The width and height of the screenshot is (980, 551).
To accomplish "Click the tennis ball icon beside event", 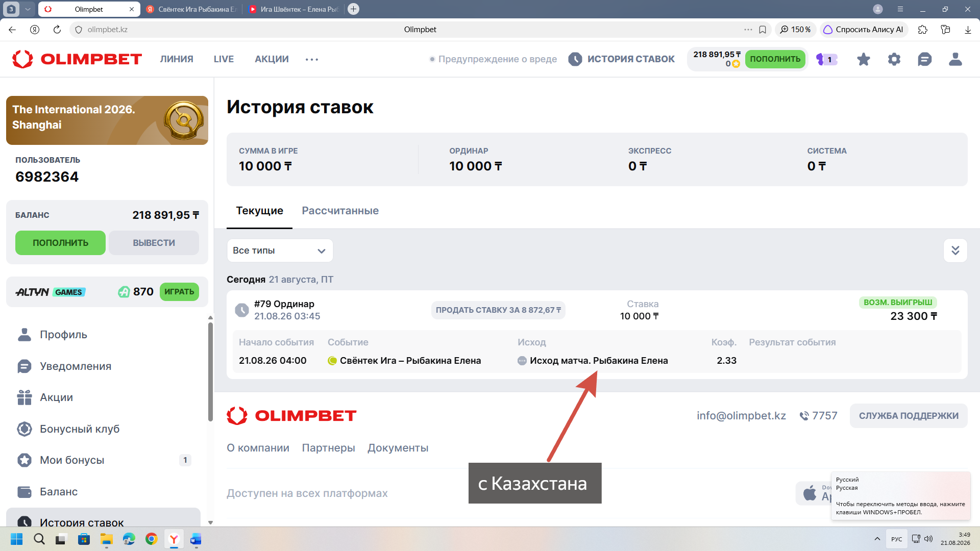I will click(x=332, y=361).
